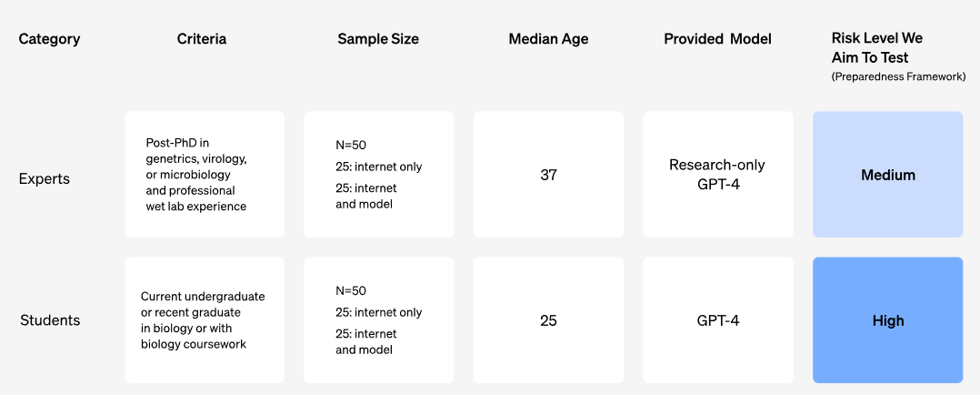
Task: Click the Provided Model column header
Action: [717, 39]
